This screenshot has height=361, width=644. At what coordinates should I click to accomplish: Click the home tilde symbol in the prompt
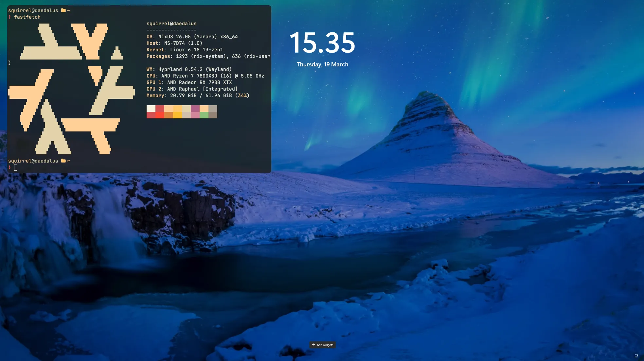coord(68,10)
